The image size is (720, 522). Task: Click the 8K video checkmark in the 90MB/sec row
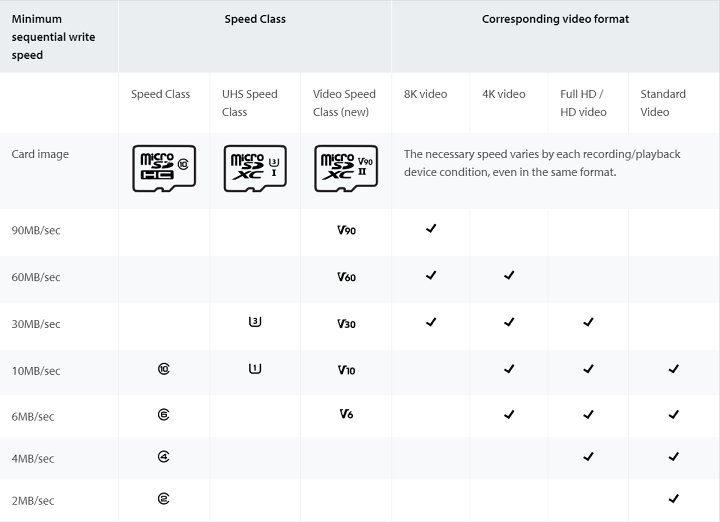[431, 229]
